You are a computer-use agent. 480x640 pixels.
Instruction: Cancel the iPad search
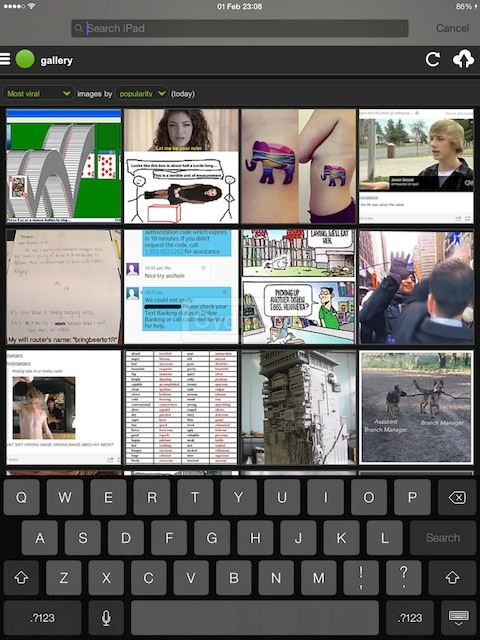[x=452, y=28]
